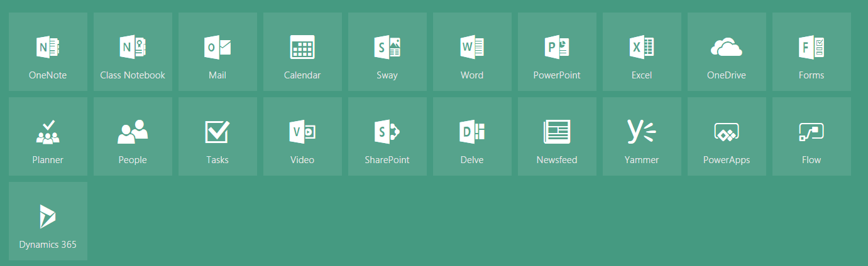Launch the Forms app
This screenshot has height=266, width=868.
point(811,51)
